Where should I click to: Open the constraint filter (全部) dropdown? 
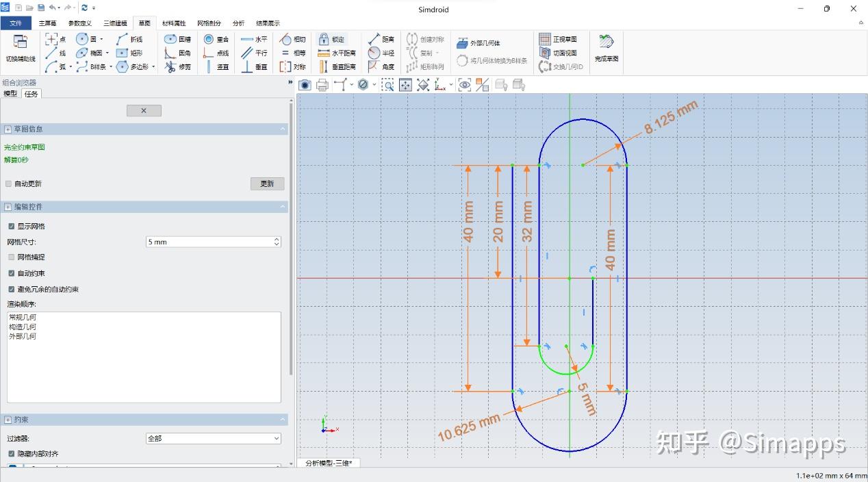[x=212, y=438]
